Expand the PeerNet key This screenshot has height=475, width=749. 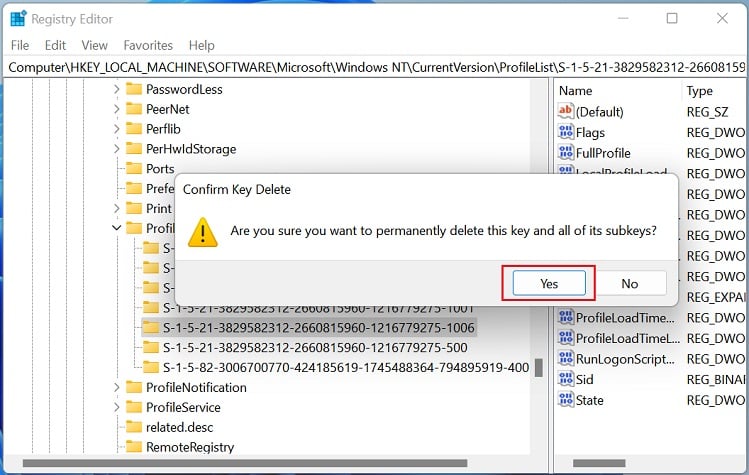click(117, 109)
